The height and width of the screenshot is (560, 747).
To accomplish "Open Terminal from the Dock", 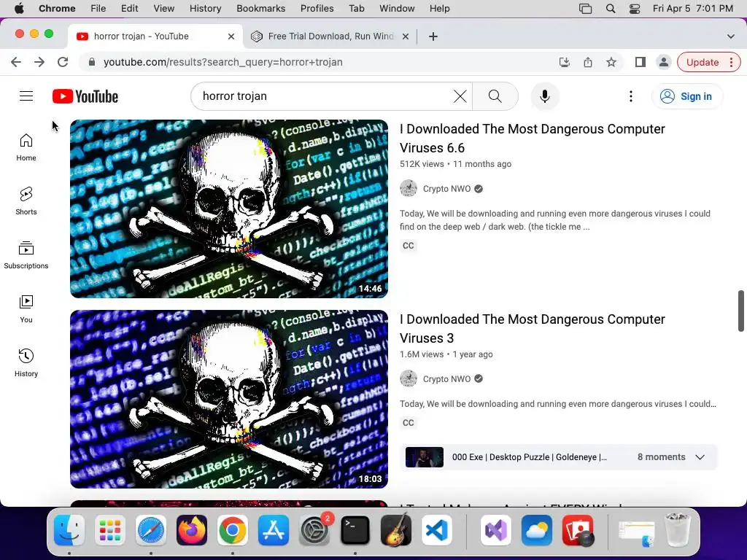I will (355, 530).
